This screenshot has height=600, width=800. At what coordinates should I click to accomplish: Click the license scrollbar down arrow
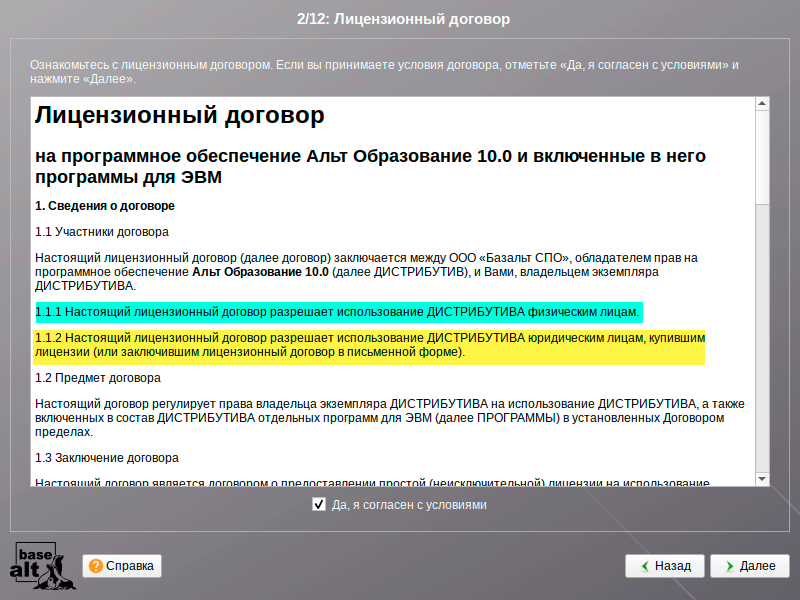(762, 479)
